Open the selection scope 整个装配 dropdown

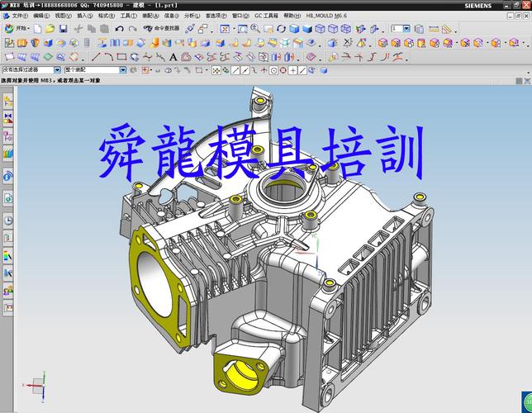[x=123, y=70]
